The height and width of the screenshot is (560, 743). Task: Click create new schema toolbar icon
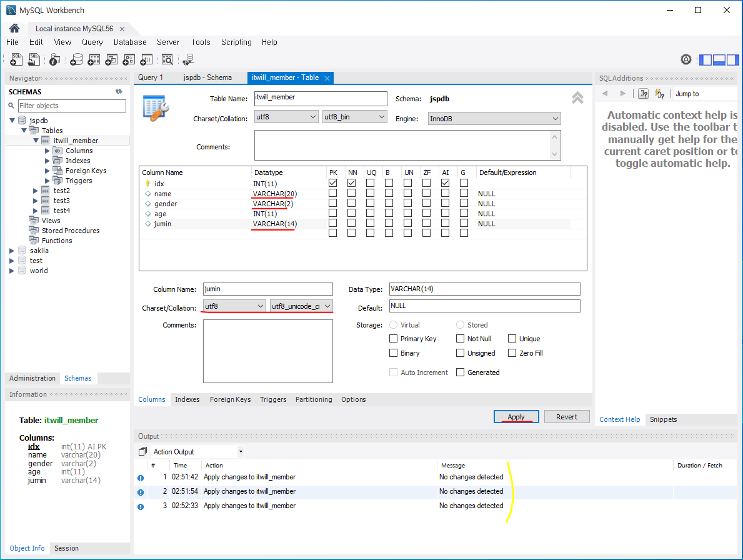click(x=76, y=60)
